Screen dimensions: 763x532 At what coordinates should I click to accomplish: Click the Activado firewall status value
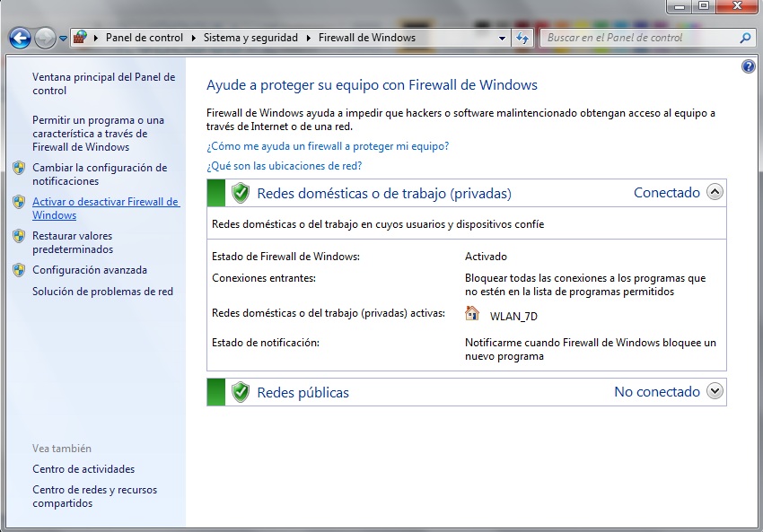click(486, 257)
